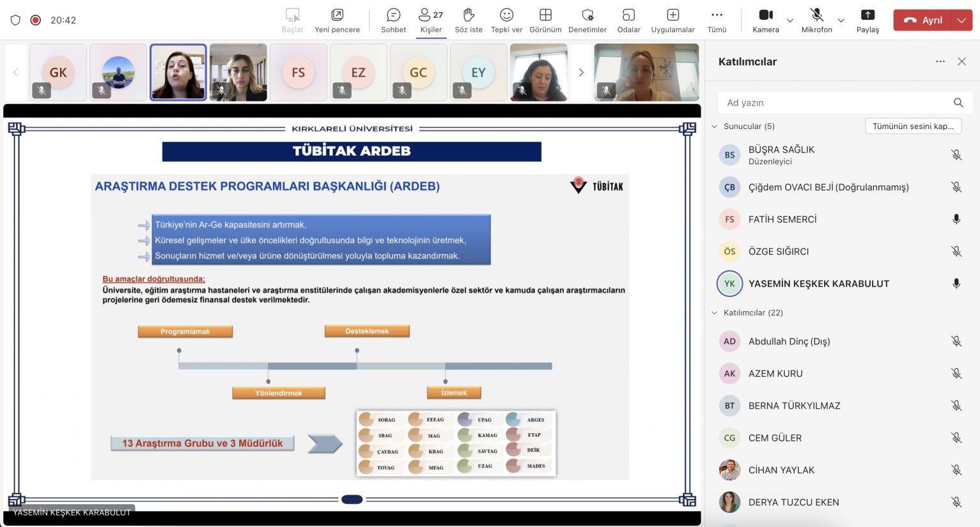Image resolution: width=980 pixels, height=527 pixels.
Task: Click the red Ayrıl leave button
Action: point(922,20)
